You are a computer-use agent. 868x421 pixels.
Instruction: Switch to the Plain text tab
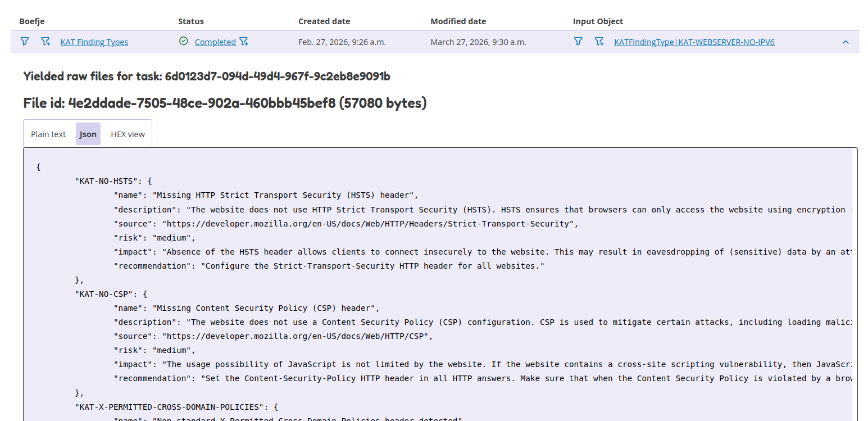coord(48,134)
